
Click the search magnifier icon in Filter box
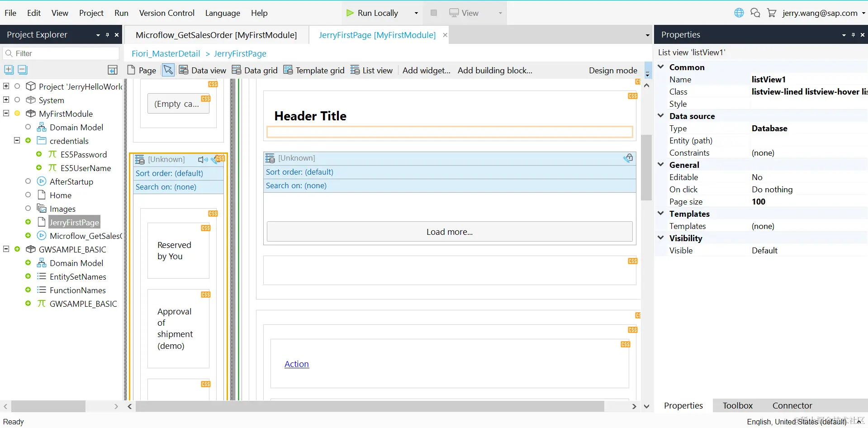pyautogui.click(x=9, y=53)
